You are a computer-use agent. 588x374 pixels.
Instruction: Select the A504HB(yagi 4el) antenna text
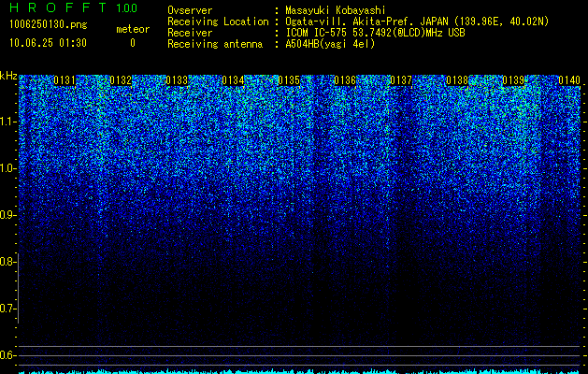click(x=330, y=44)
